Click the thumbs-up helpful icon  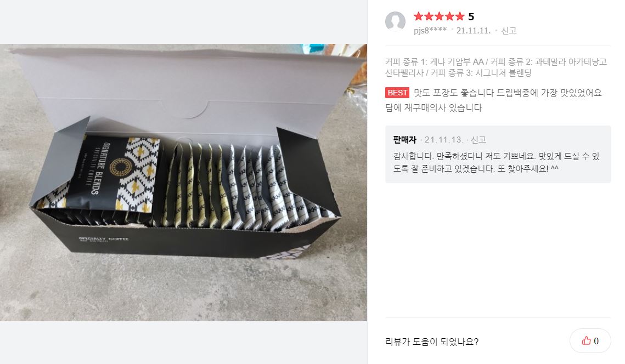(586, 341)
